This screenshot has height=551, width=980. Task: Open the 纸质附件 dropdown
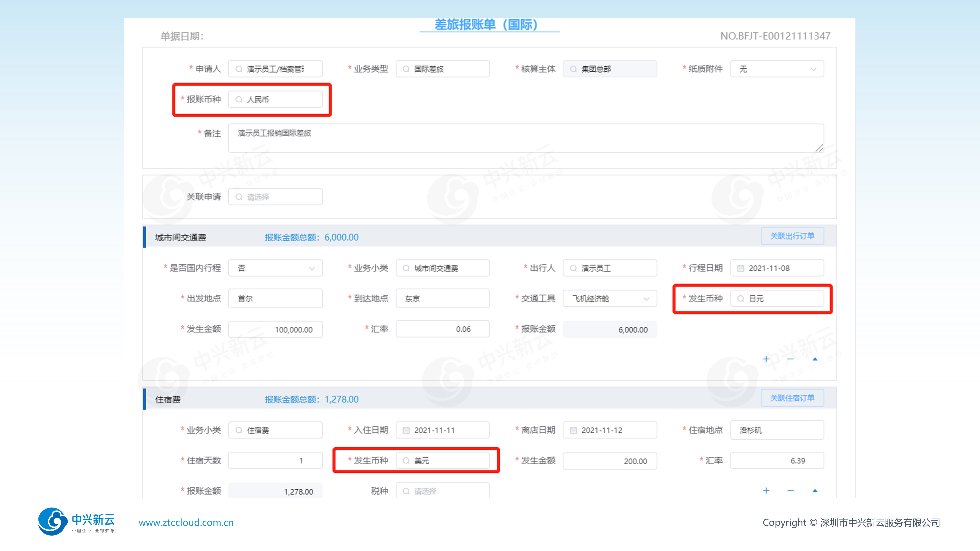point(777,69)
